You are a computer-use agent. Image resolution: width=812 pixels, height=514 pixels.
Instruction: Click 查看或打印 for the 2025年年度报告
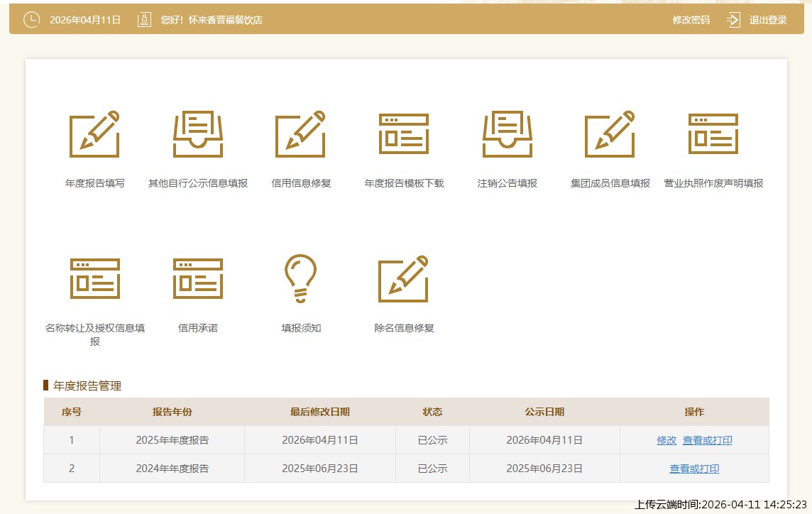(707, 440)
